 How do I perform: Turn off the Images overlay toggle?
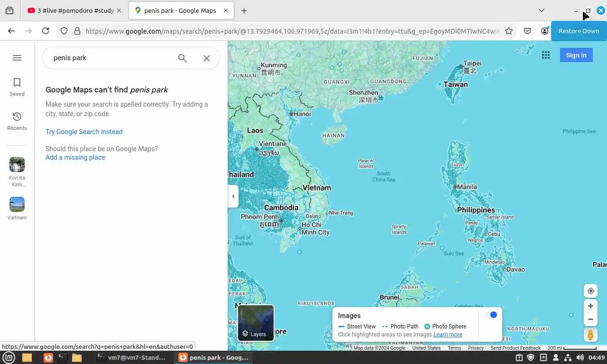click(x=490, y=315)
